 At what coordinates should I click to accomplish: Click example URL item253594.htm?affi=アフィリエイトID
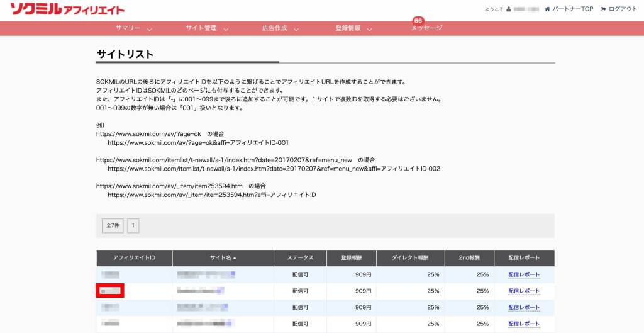click(x=211, y=195)
